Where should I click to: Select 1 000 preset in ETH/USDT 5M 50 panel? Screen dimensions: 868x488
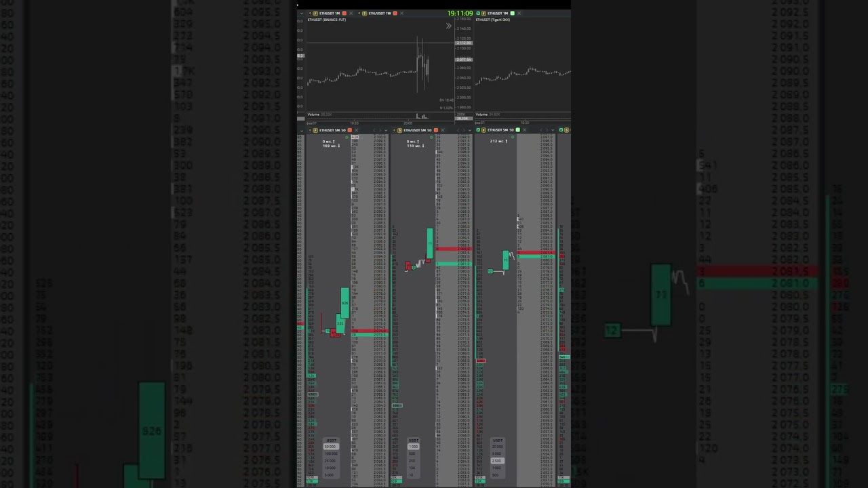[414, 447]
